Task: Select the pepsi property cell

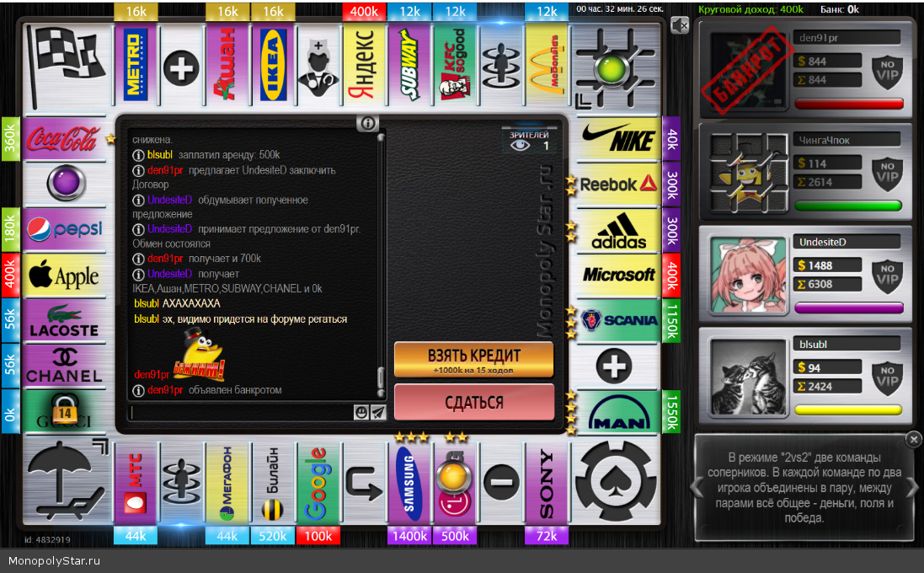Action: [x=65, y=229]
